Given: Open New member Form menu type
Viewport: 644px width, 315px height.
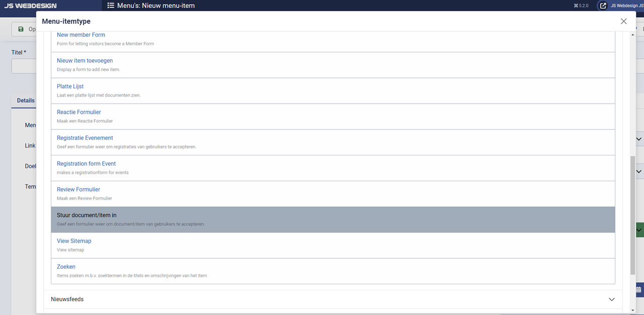Looking at the screenshot, I should [81, 35].
